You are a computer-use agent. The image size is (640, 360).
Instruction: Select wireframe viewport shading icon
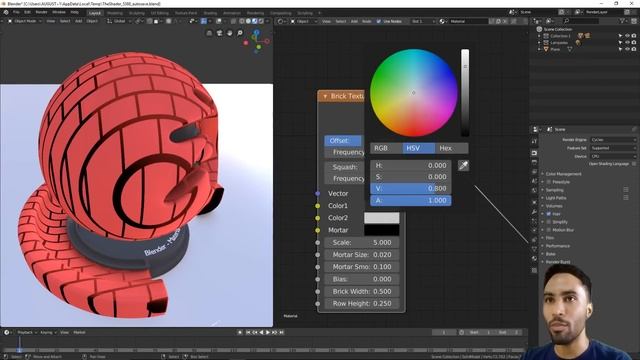coord(242,21)
